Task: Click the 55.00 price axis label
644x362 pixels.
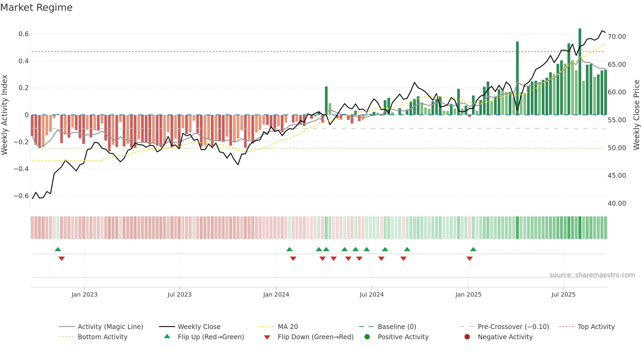Action: [x=617, y=120]
